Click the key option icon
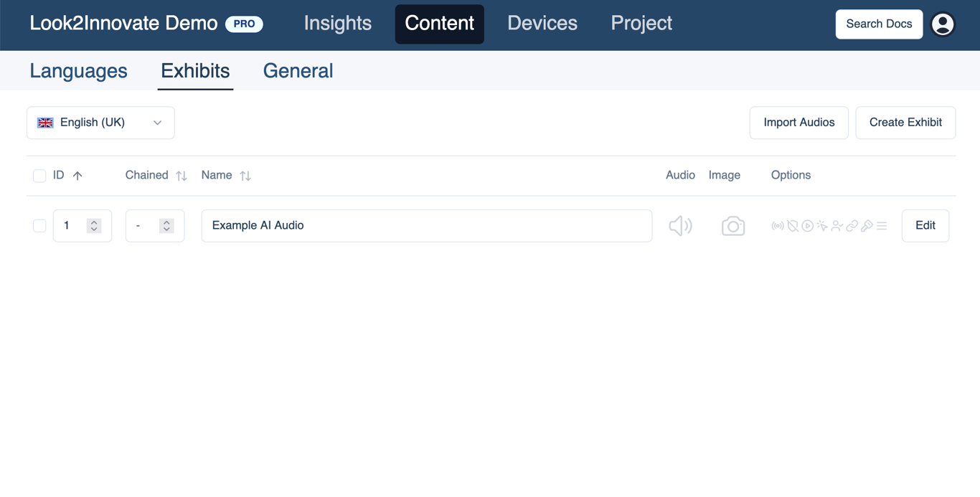The height and width of the screenshot is (497, 980). click(867, 226)
